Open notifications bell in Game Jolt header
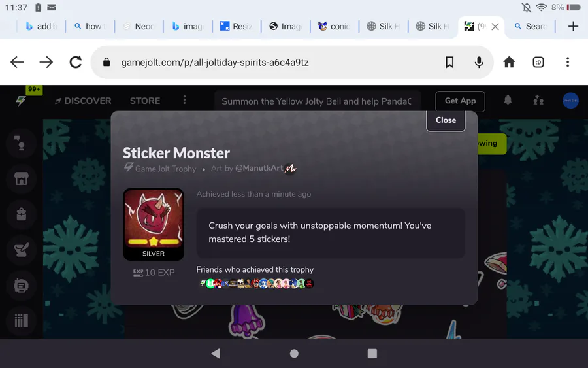 508,100
